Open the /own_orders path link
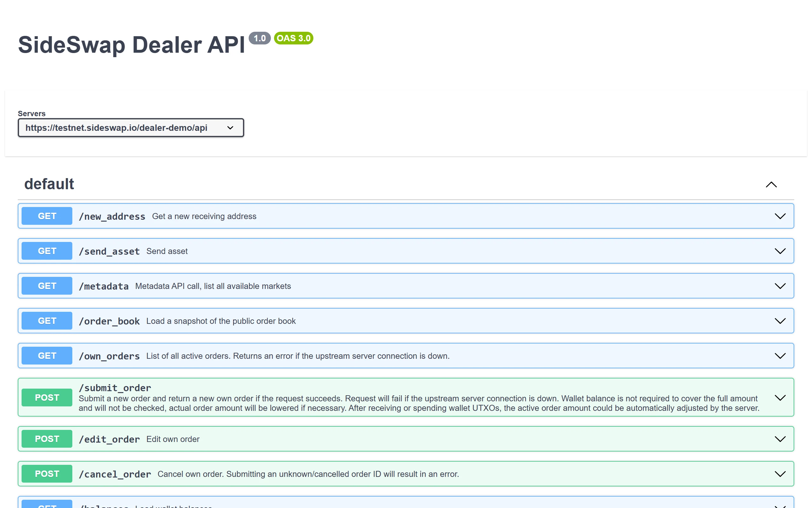The height and width of the screenshot is (508, 812). point(109,356)
